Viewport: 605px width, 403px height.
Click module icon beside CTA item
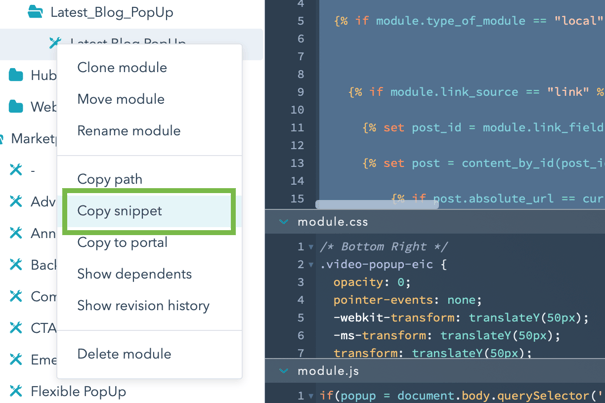point(16,328)
